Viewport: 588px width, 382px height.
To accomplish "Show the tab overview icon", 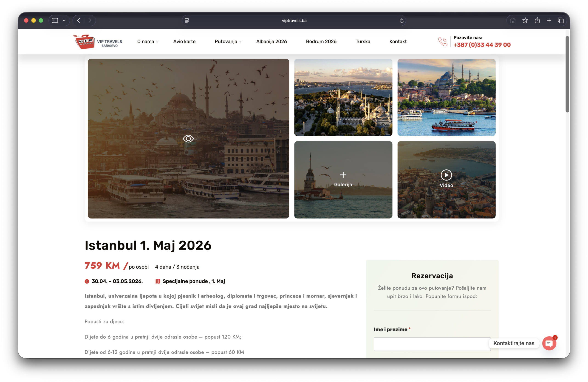I will pyautogui.click(x=561, y=20).
